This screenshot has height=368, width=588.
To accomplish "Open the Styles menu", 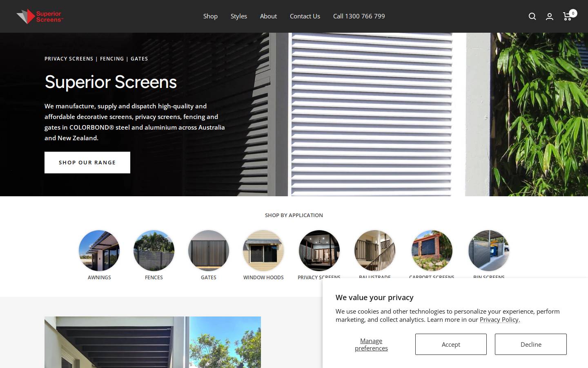I will tap(239, 16).
